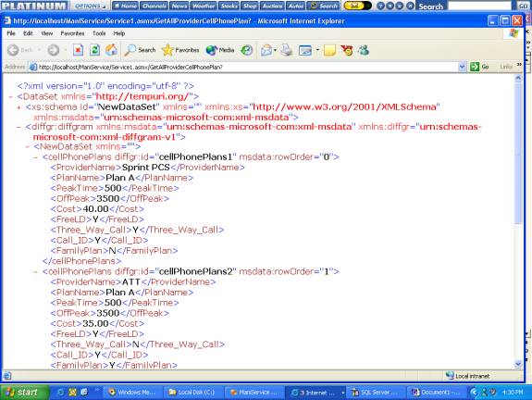Viewport: 532px width, 400px height.
Task: Open the Tools menu
Action: 99,33
